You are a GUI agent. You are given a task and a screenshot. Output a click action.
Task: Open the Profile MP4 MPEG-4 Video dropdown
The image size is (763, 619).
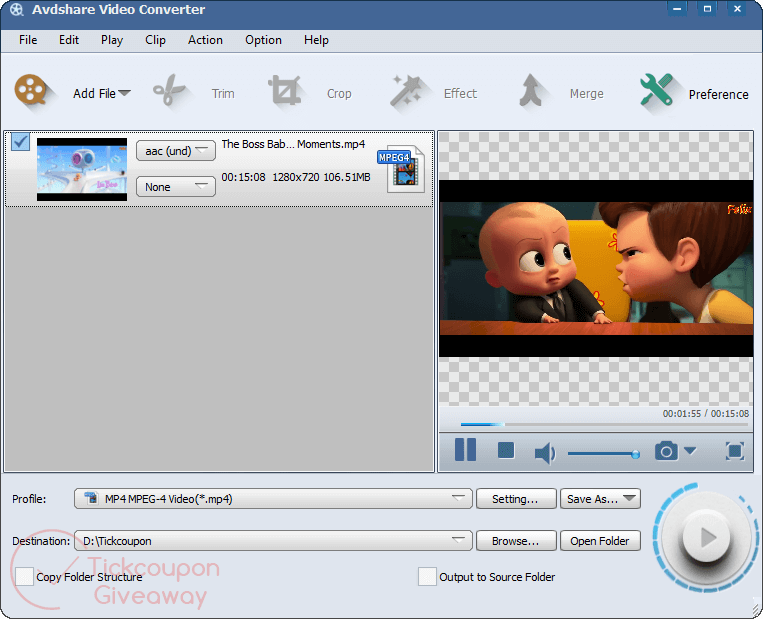point(273,499)
